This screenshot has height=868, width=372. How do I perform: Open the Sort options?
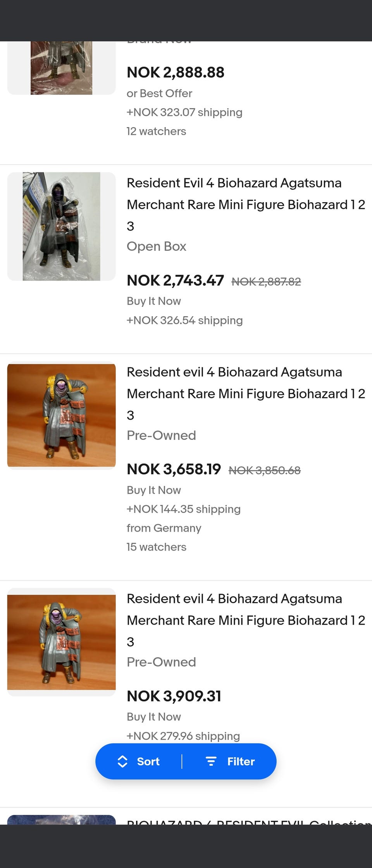tap(148, 761)
